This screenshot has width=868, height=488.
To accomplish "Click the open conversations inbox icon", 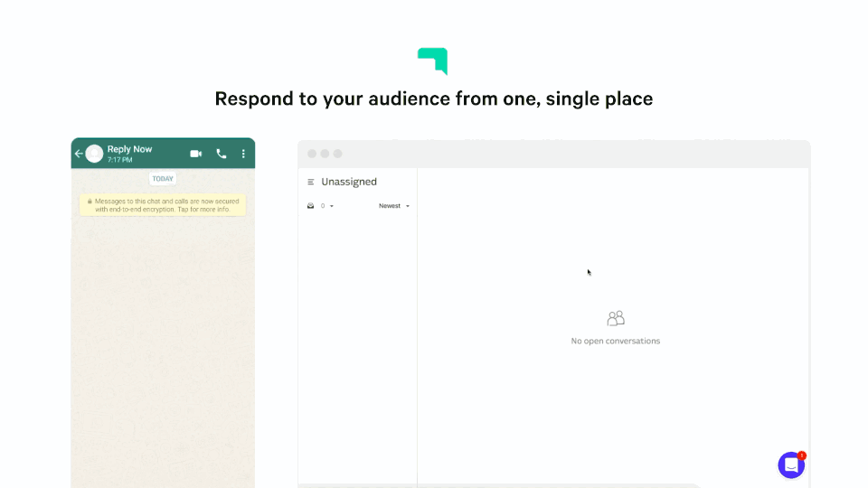I will (311, 206).
